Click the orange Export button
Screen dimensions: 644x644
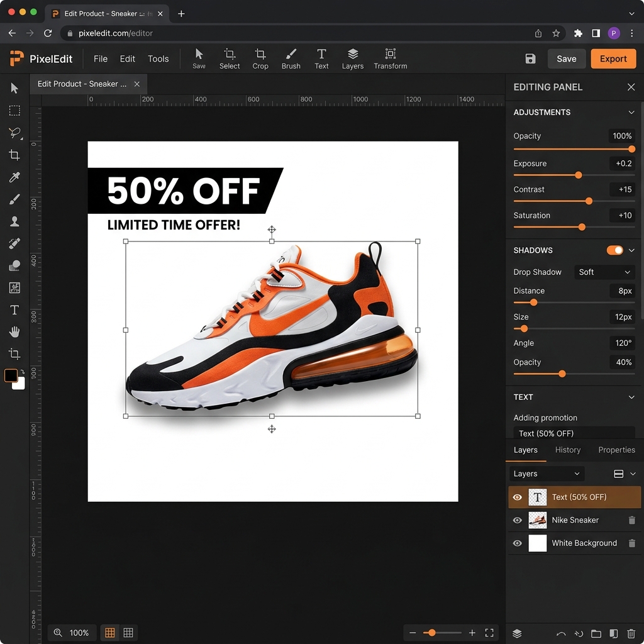click(x=613, y=58)
